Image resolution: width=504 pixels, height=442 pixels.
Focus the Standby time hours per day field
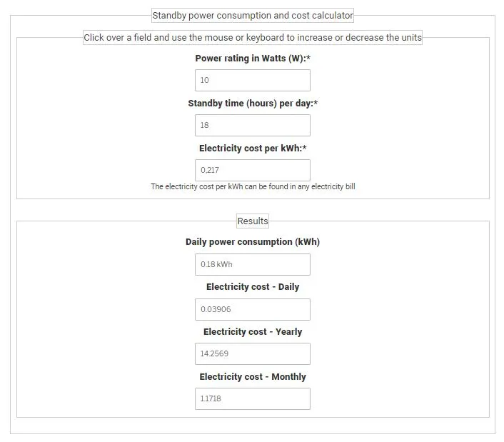pos(252,126)
